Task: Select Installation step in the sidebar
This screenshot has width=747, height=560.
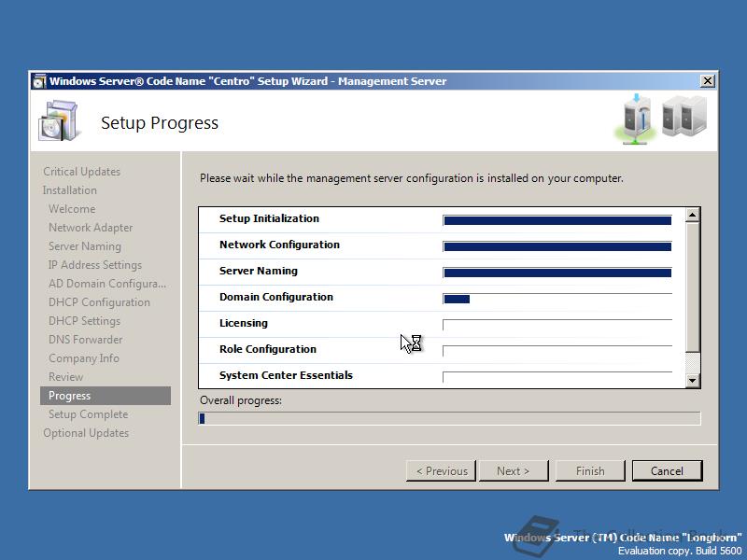Action: [69, 190]
